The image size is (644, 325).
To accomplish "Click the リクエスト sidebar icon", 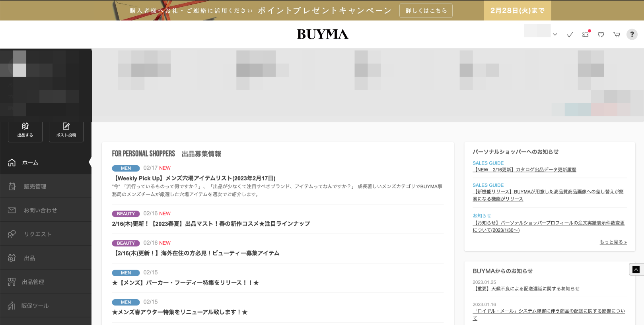I will coord(12,234).
